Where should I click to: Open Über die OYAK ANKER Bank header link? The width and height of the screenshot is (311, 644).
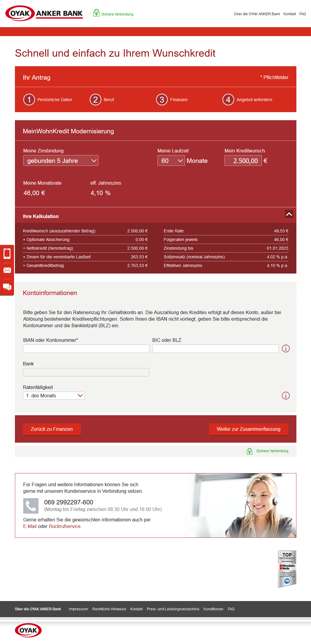(257, 14)
